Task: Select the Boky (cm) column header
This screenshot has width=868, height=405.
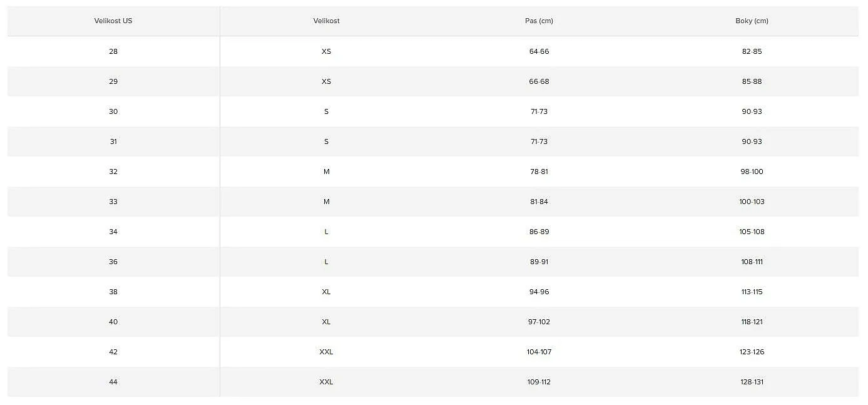Action: [752, 21]
